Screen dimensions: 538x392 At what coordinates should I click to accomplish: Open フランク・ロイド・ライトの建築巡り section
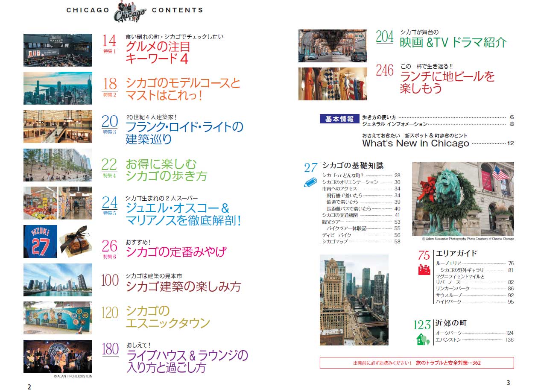pyautogui.click(x=184, y=133)
